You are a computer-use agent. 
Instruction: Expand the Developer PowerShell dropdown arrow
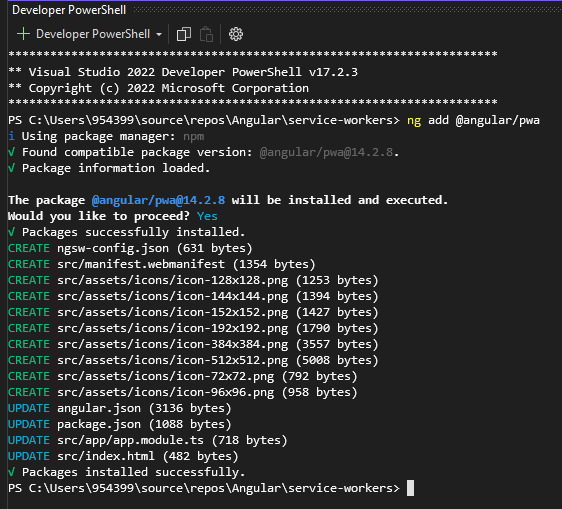click(159, 35)
